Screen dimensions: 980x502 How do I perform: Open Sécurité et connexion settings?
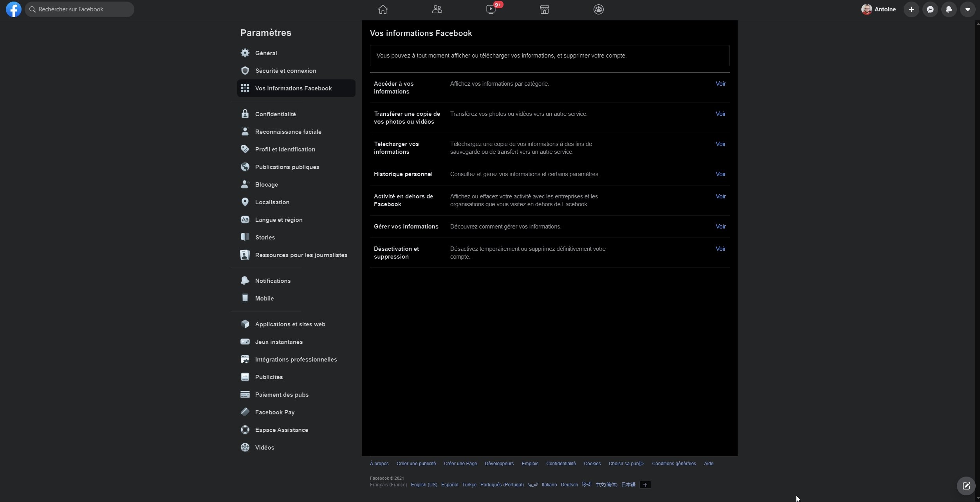[x=285, y=71]
